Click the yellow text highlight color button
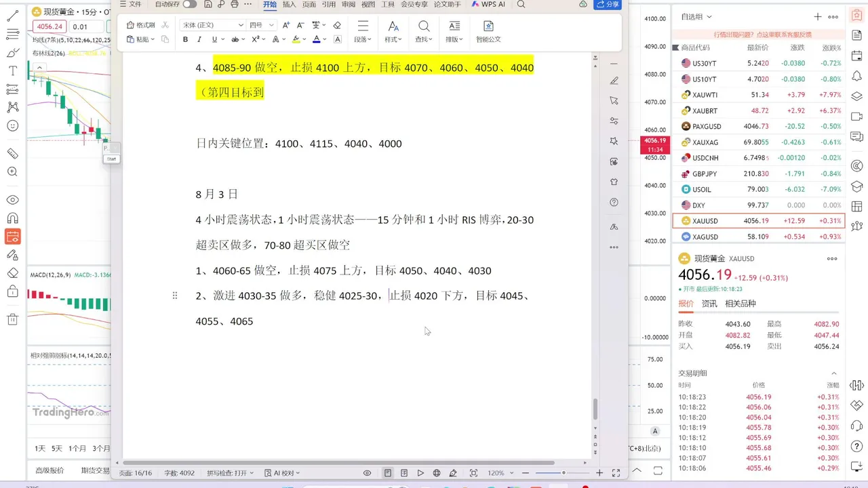The width and height of the screenshot is (868, 488). click(296, 39)
